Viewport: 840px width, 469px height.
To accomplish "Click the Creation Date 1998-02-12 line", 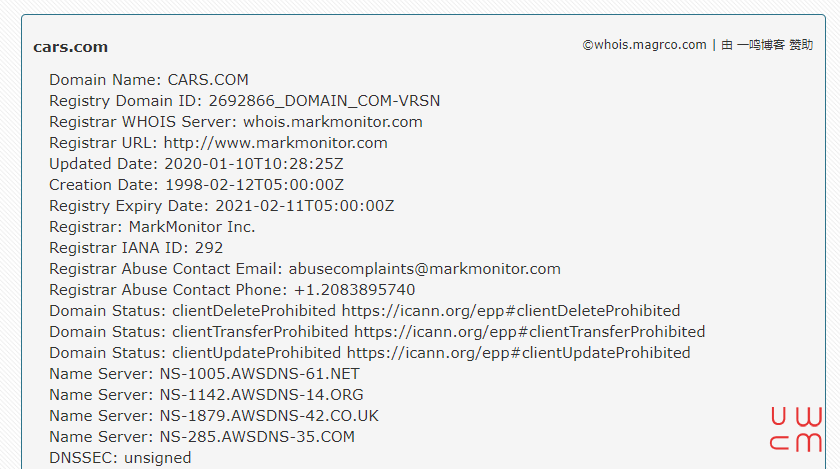I will pos(197,185).
